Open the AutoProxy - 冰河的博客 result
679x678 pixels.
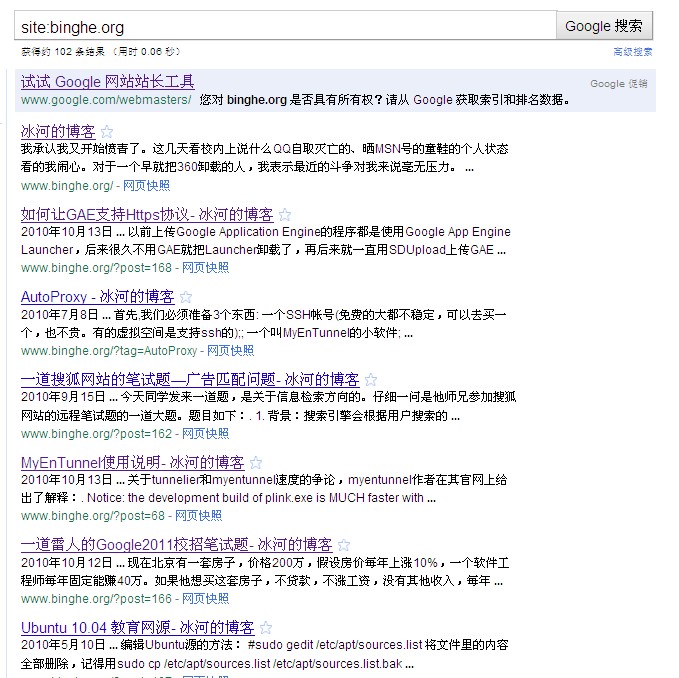[97, 297]
